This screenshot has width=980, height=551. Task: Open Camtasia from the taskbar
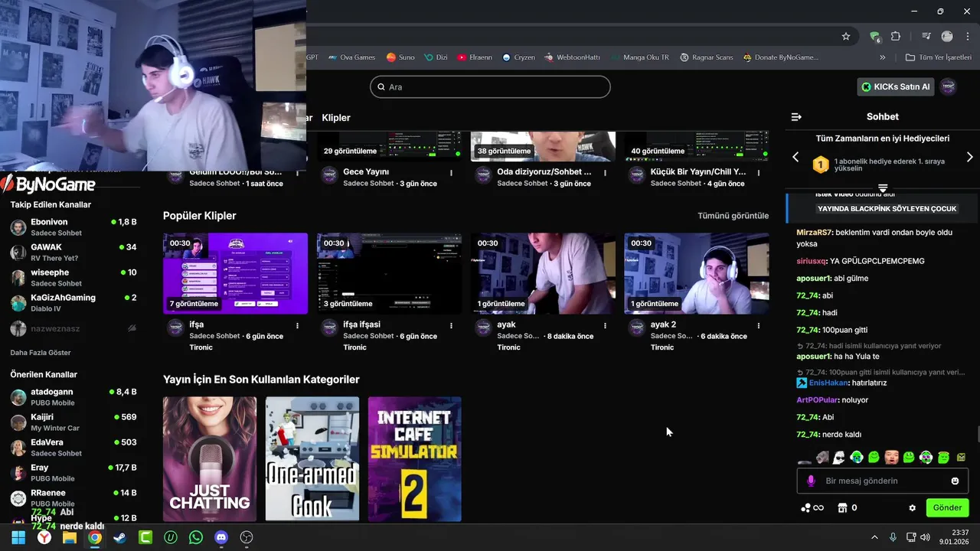145,538
